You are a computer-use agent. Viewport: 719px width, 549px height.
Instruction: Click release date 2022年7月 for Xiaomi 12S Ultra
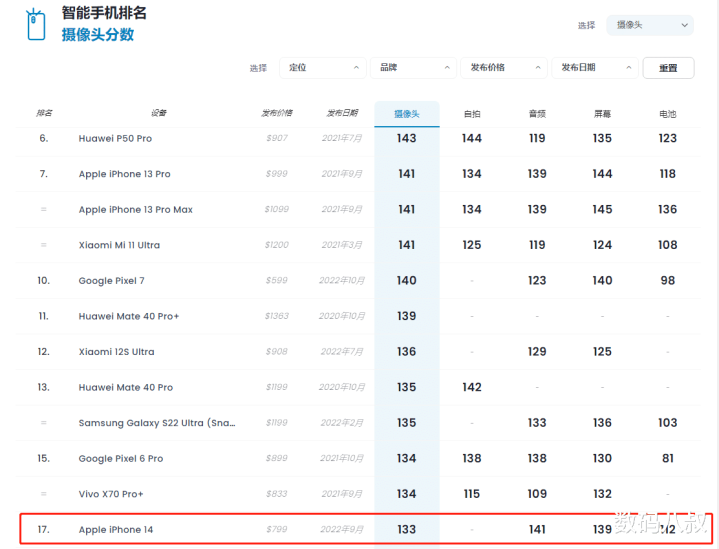pos(342,351)
